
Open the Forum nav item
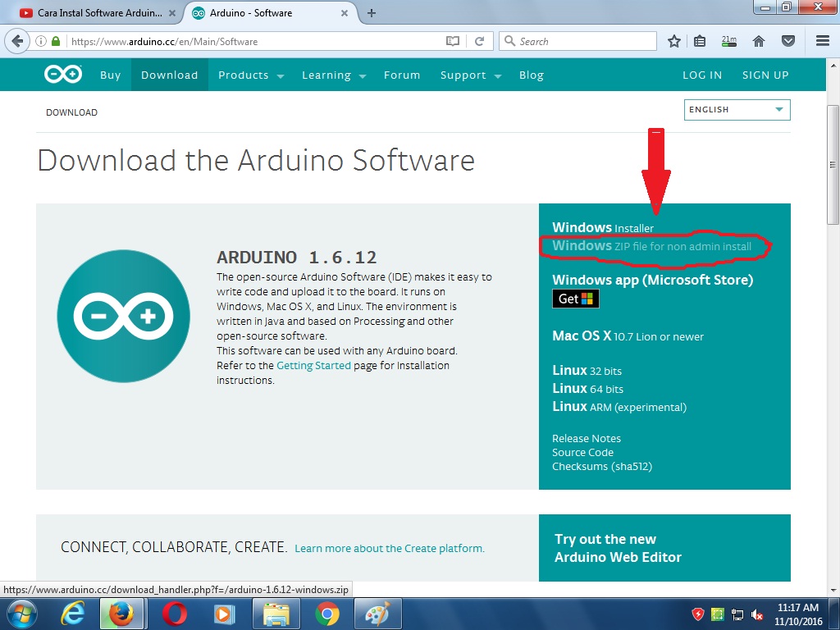pyautogui.click(x=402, y=75)
